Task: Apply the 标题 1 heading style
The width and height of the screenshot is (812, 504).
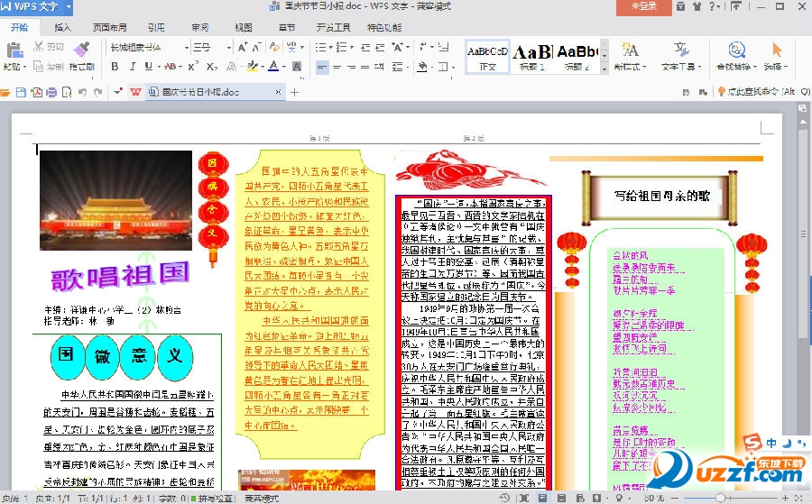Action: point(532,56)
